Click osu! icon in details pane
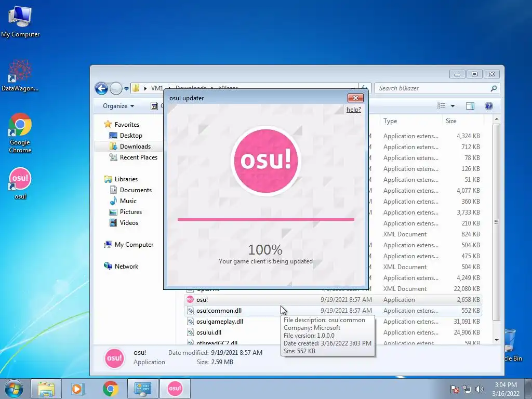Screen dimensions: 532x399 click(114, 358)
